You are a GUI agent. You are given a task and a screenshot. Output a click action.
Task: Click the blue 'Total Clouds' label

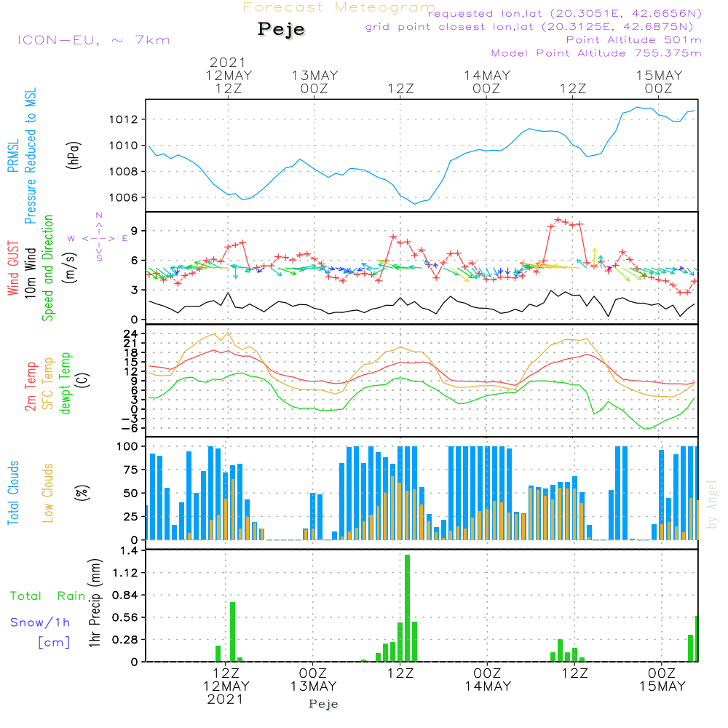(13, 493)
